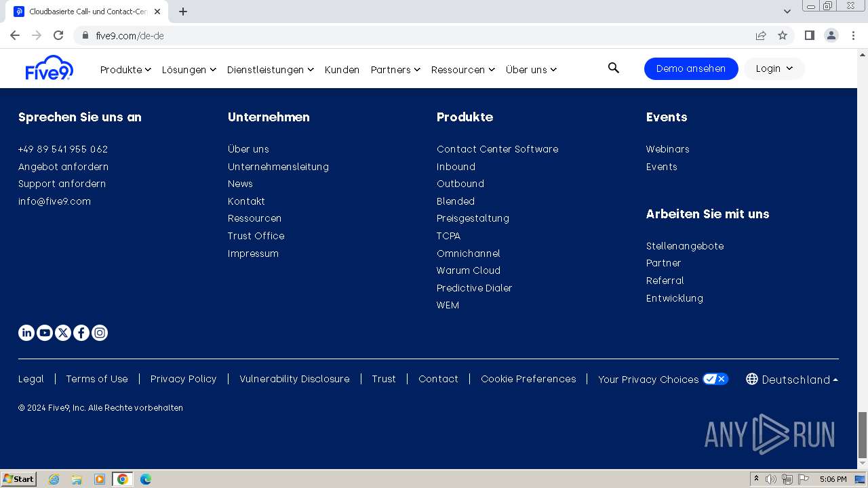Open Cookie Preferences footer link
The image size is (868, 488).
(x=528, y=379)
